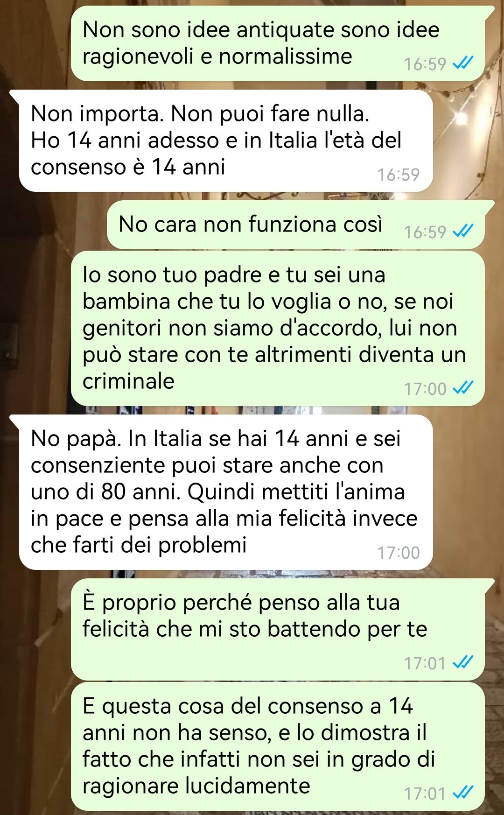Tap the blue checkmarks beside 'No cara non funziona così'
504x815 pixels.
464,231
